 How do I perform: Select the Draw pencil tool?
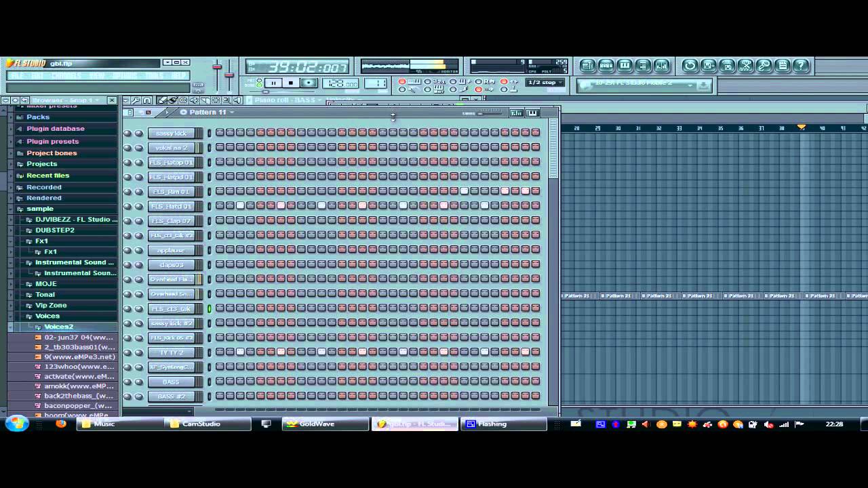tap(163, 100)
